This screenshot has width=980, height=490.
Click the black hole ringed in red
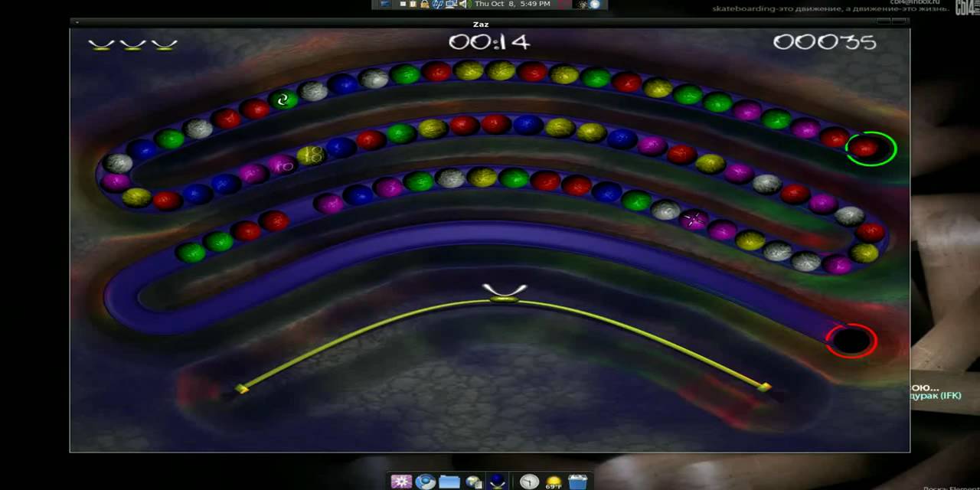850,341
